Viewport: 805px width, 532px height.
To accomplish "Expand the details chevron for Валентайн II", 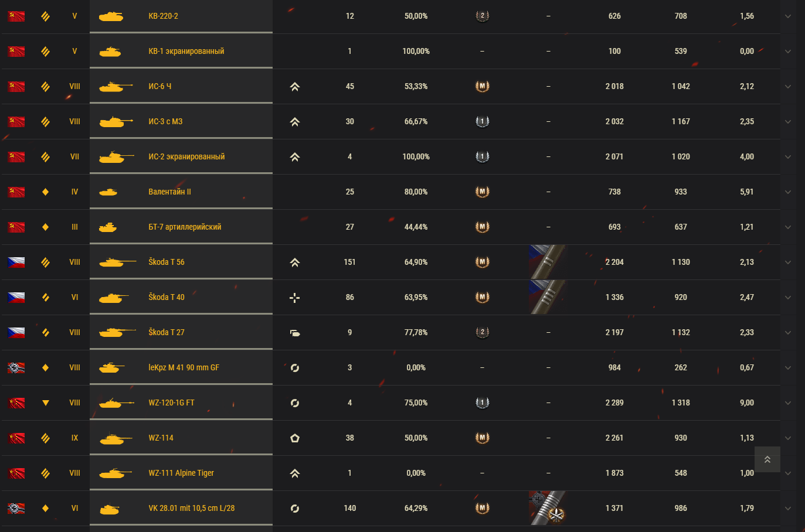I will [788, 192].
